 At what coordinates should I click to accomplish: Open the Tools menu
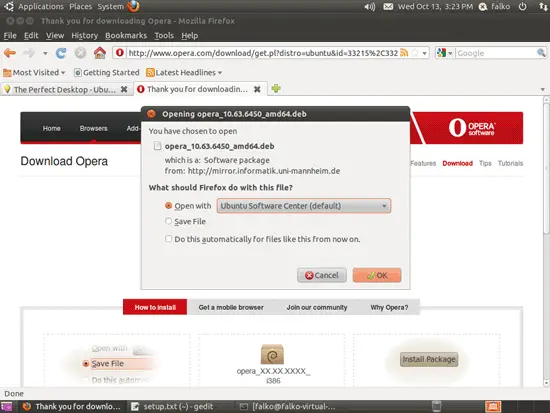click(164, 35)
